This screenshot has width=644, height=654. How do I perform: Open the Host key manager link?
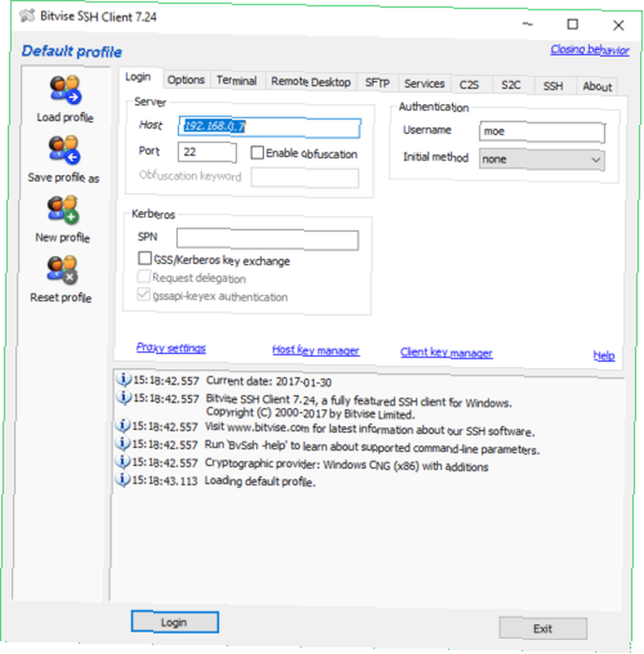tap(316, 350)
